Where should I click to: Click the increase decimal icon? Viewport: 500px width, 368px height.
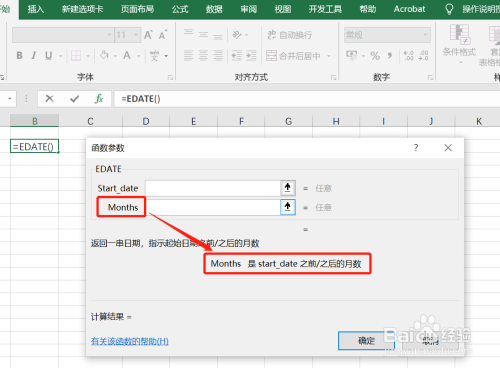click(408, 55)
